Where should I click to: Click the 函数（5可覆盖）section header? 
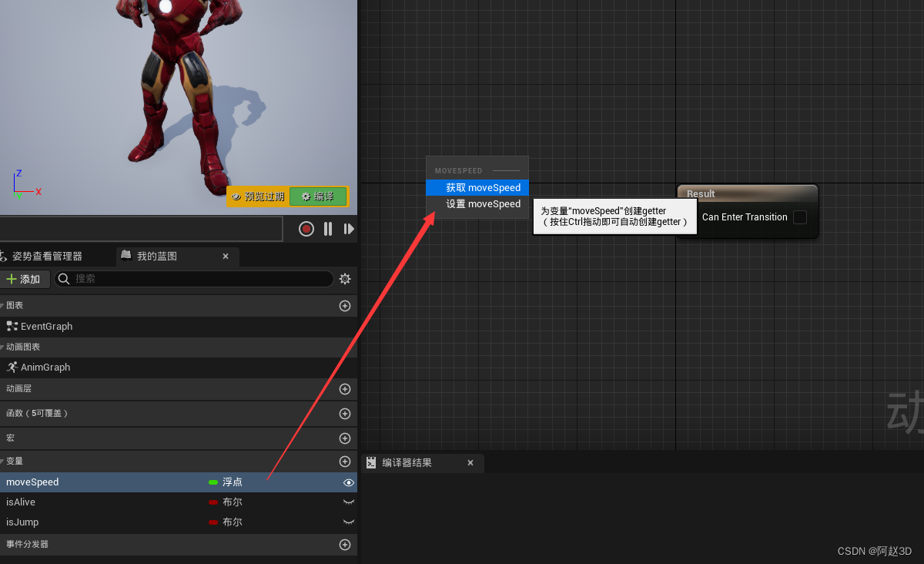179,414
